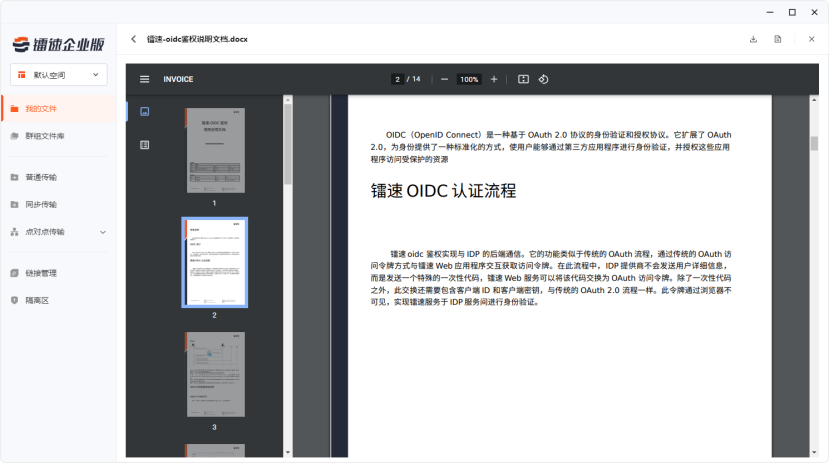Image resolution: width=829 pixels, height=463 pixels.
Task: Open 点对点传输 in sidebar
Action: (59, 232)
